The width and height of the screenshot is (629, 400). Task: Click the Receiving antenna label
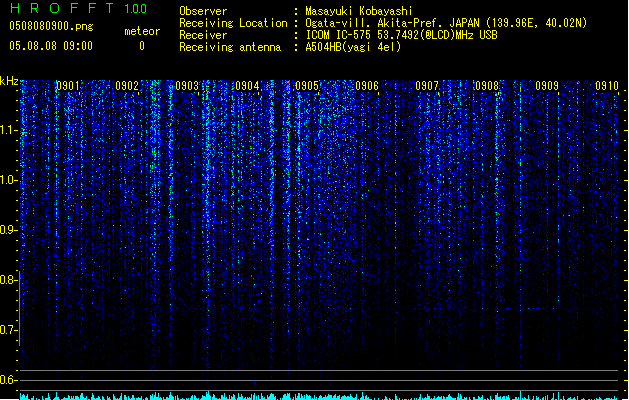pyautogui.click(x=230, y=47)
